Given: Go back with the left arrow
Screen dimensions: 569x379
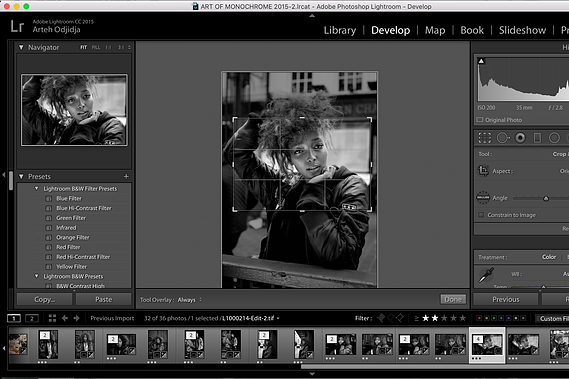Looking at the screenshot, I should click(65, 318).
